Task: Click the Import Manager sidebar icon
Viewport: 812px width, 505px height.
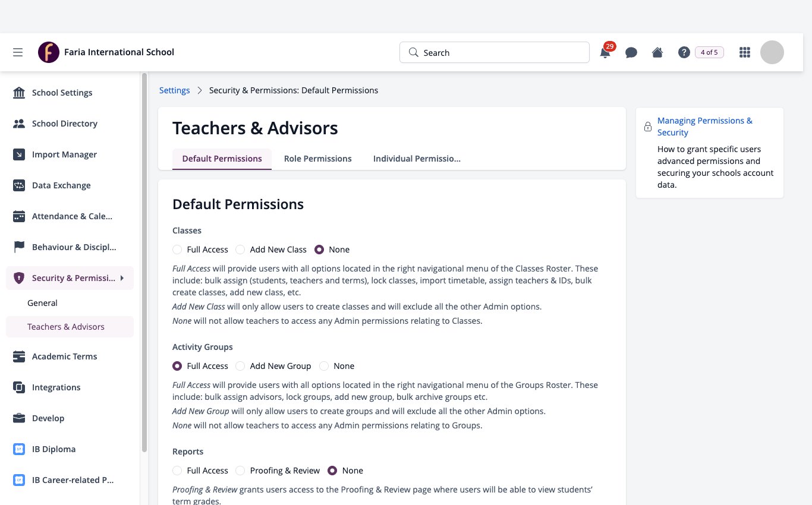Action: [19, 154]
